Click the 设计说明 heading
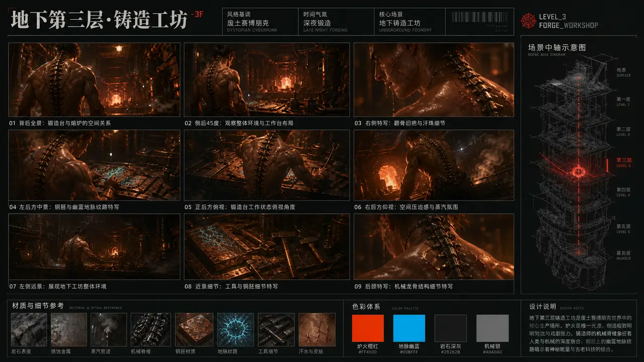 (x=542, y=306)
